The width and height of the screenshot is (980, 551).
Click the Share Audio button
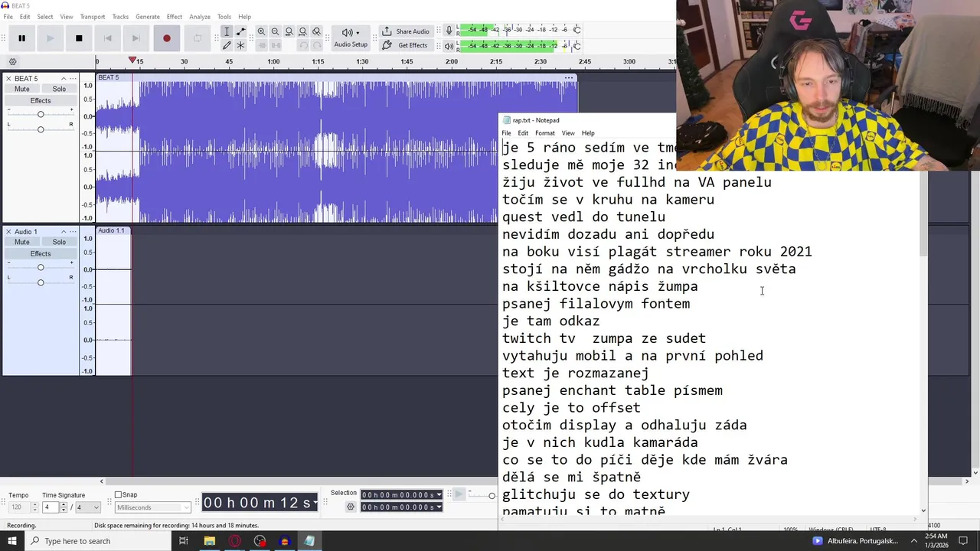click(406, 31)
